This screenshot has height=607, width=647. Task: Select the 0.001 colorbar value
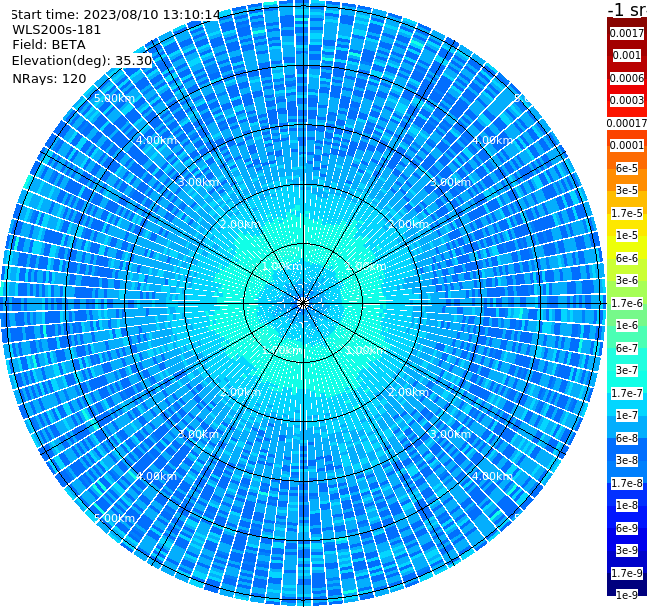[x=627, y=55]
